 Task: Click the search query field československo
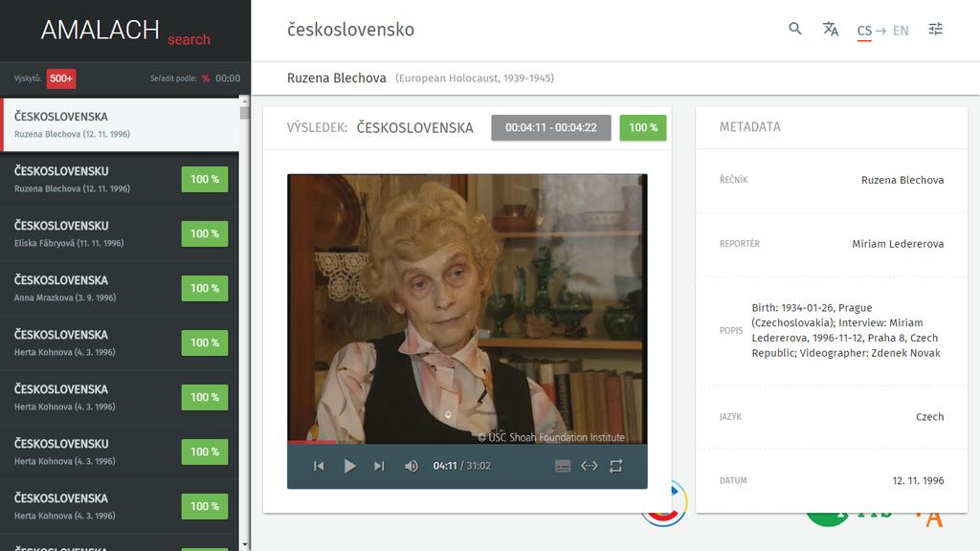pos(350,30)
